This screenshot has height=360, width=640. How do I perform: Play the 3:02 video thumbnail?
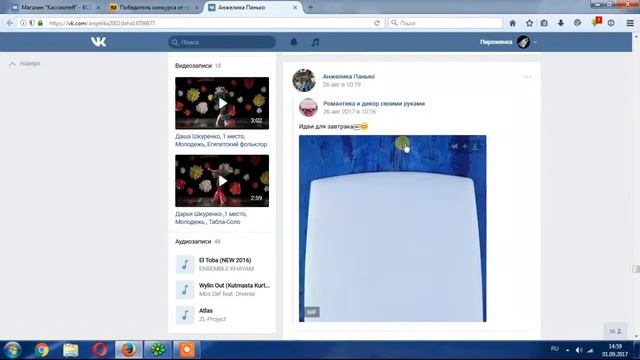pos(222,103)
